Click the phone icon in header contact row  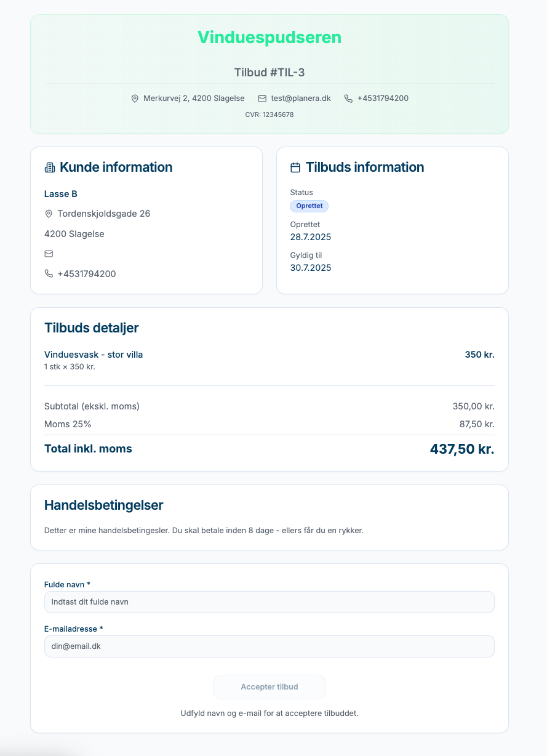348,99
